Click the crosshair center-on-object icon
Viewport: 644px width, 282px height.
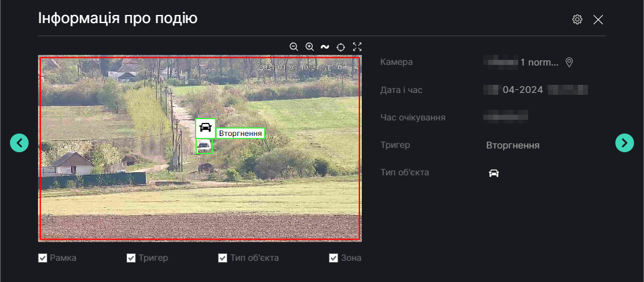[x=341, y=47]
